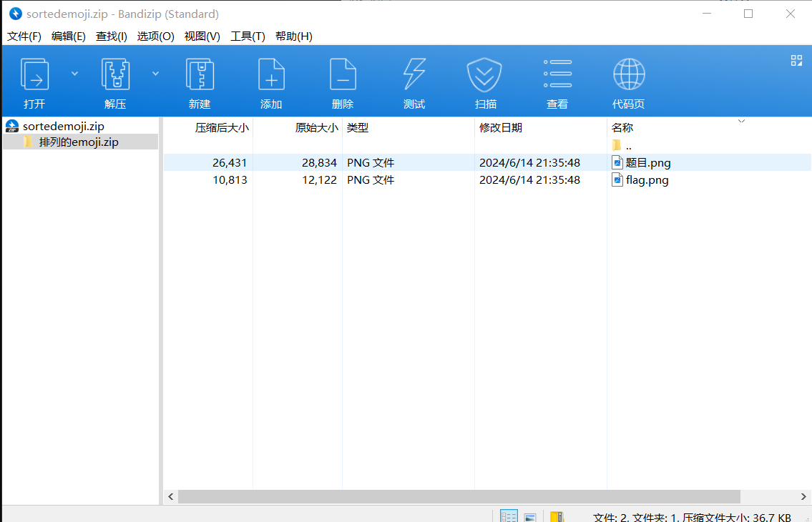Select 排列的emoji.zip folder in tree

tap(79, 142)
